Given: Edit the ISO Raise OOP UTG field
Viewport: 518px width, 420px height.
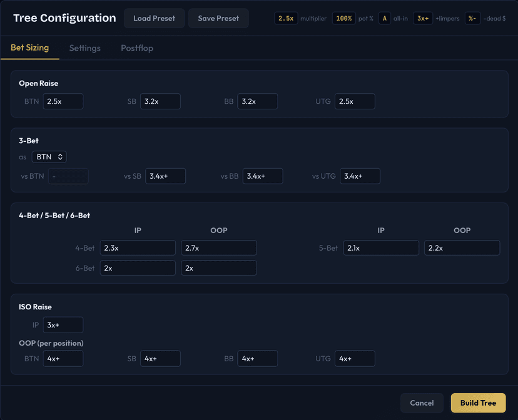Looking at the screenshot, I should [x=355, y=359].
